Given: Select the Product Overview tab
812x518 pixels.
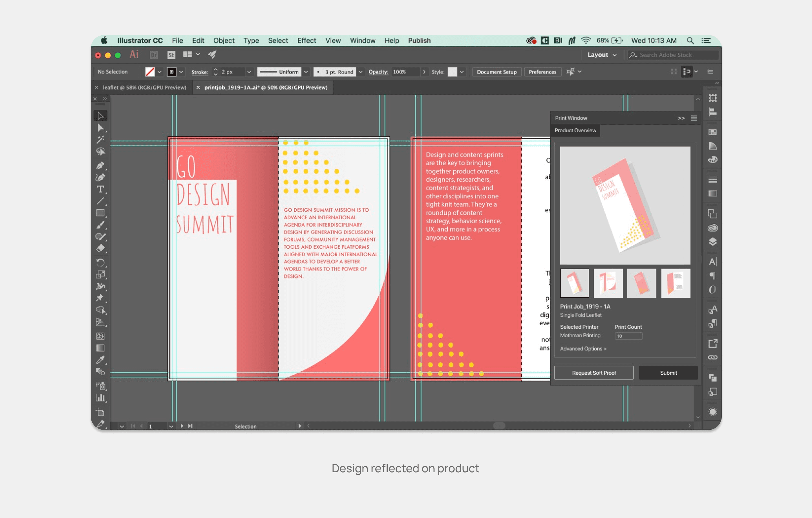Looking at the screenshot, I should 575,131.
